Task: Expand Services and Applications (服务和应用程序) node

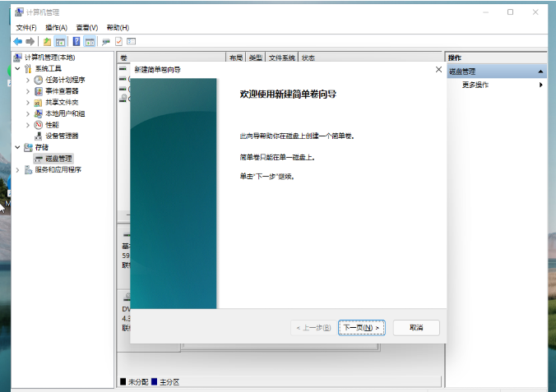Action: (x=18, y=169)
